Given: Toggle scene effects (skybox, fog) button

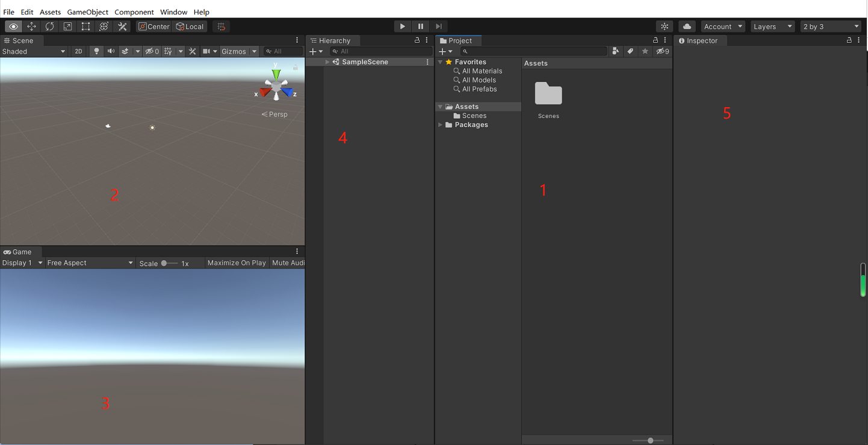Looking at the screenshot, I should click(x=125, y=51).
